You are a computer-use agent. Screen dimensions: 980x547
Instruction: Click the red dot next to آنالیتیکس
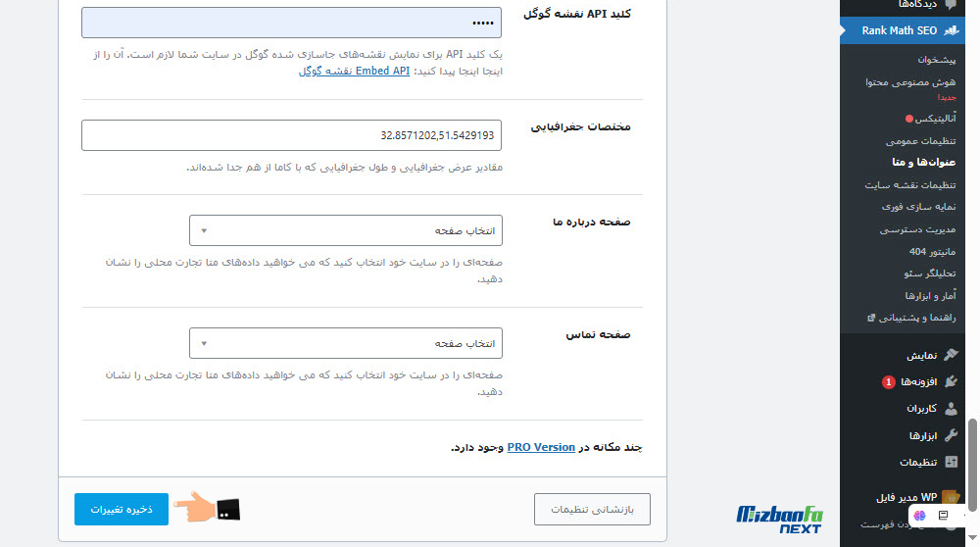(908, 119)
